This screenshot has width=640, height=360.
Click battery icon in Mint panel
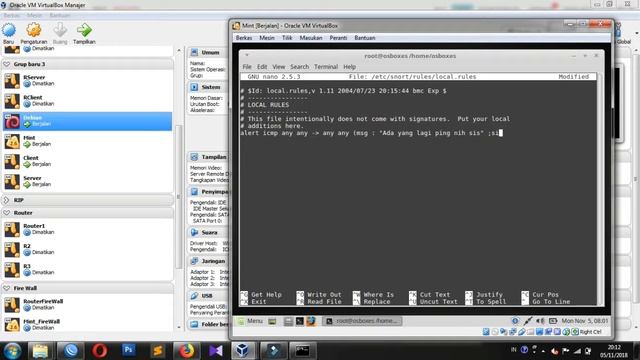coord(553,321)
